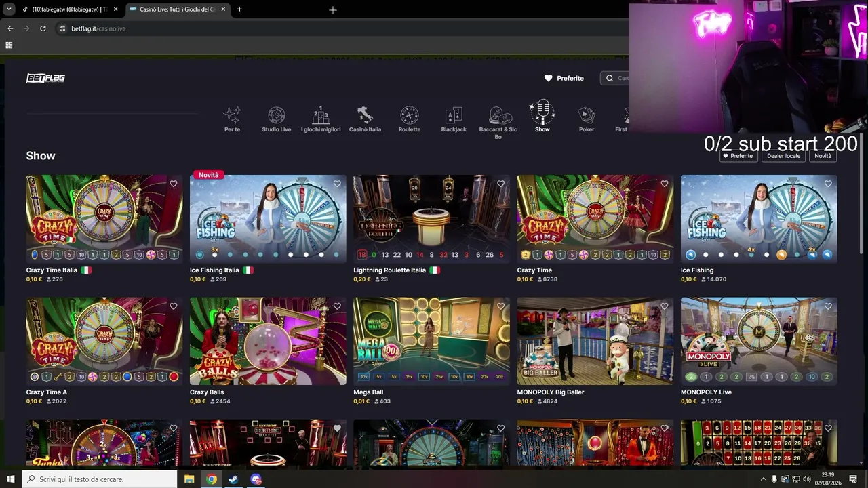Favorite MONOPOLY Big Baller game
Viewport: 868px width, 488px height.
[x=665, y=306]
